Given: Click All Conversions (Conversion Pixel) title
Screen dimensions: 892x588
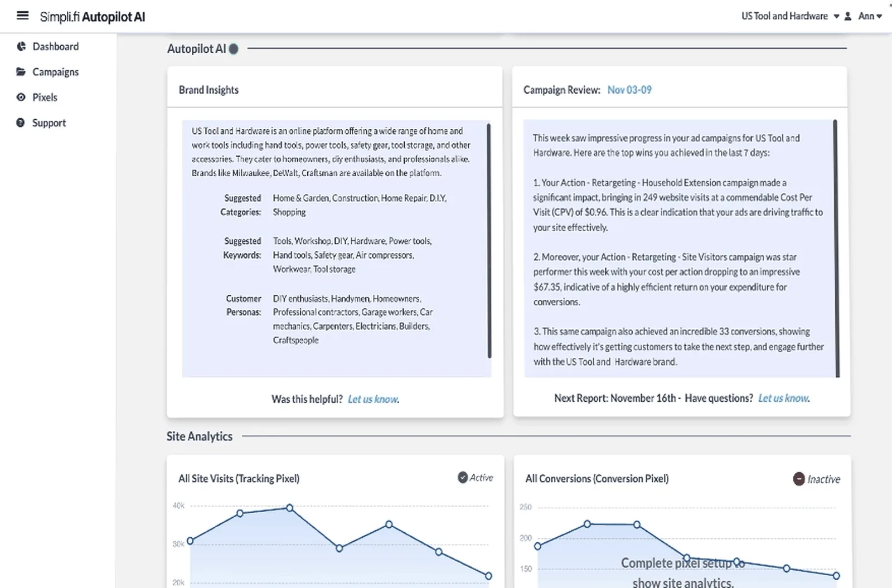Looking at the screenshot, I should tap(597, 478).
